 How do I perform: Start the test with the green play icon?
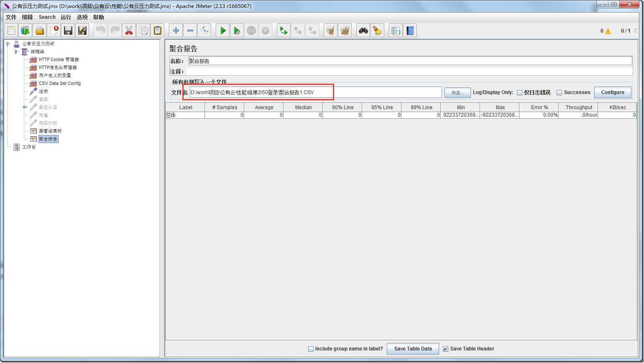tap(223, 31)
